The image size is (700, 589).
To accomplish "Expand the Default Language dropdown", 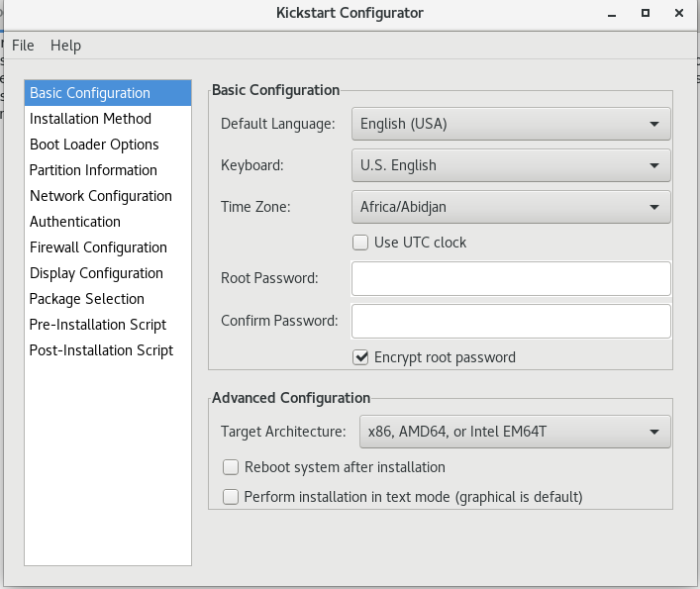I will [x=511, y=124].
